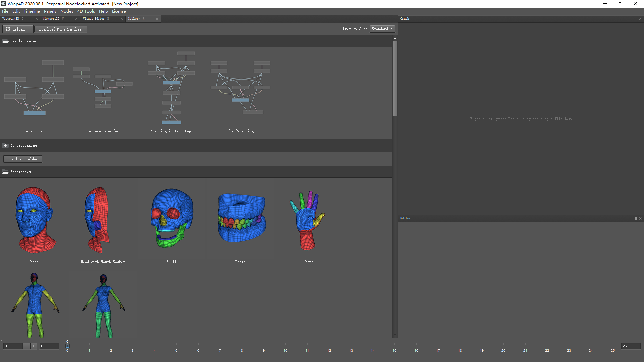The height and width of the screenshot is (362, 644).
Task: Open the Gallery tab options menu icon
Action: coord(152,19)
